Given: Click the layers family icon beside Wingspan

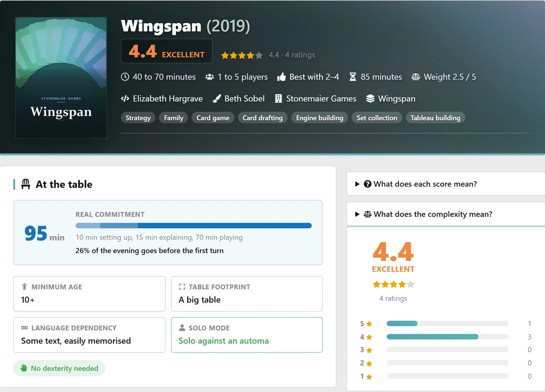Looking at the screenshot, I should pos(370,99).
